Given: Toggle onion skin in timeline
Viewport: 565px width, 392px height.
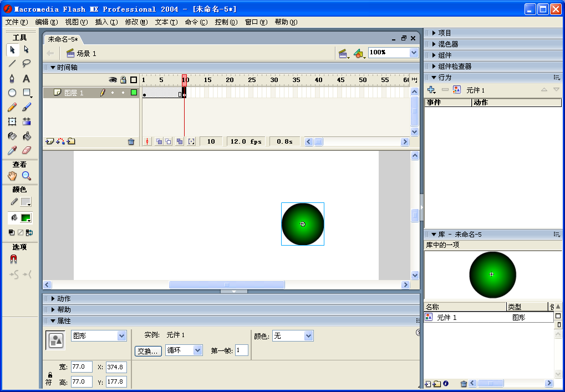Looking at the screenshot, I should pyautogui.click(x=159, y=141).
